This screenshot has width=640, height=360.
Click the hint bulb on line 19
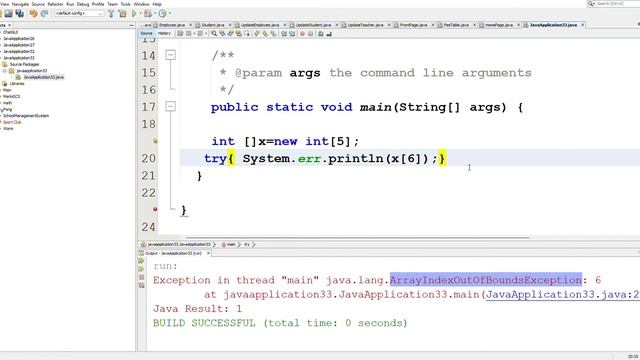pyautogui.click(x=155, y=141)
